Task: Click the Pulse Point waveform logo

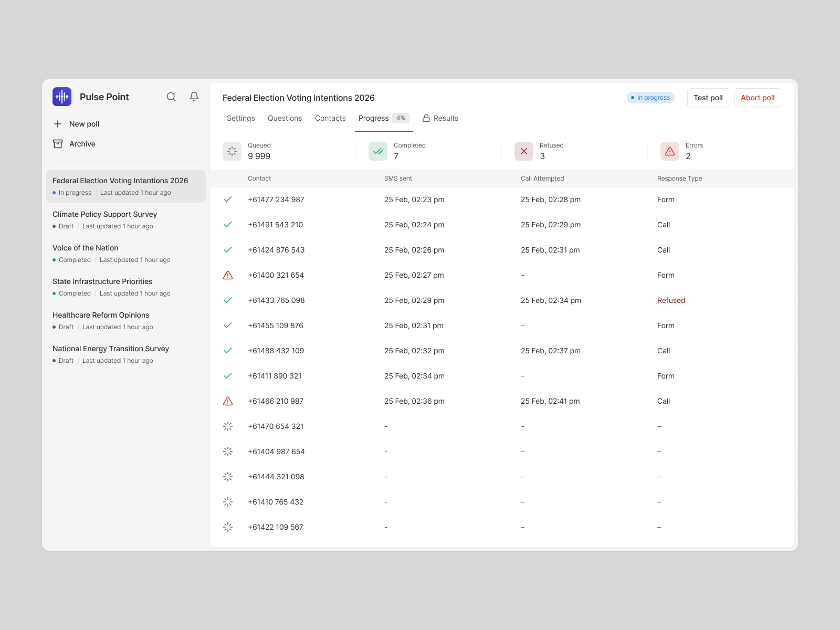Action: click(x=62, y=97)
